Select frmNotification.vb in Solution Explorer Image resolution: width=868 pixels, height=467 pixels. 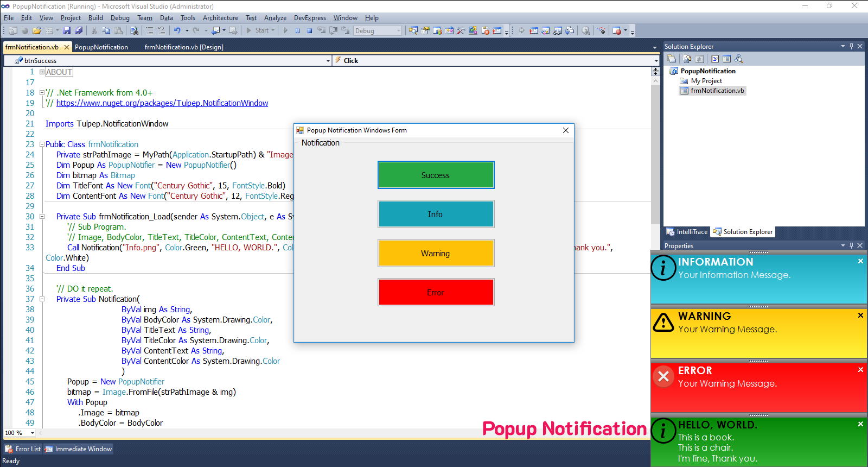(x=717, y=91)
